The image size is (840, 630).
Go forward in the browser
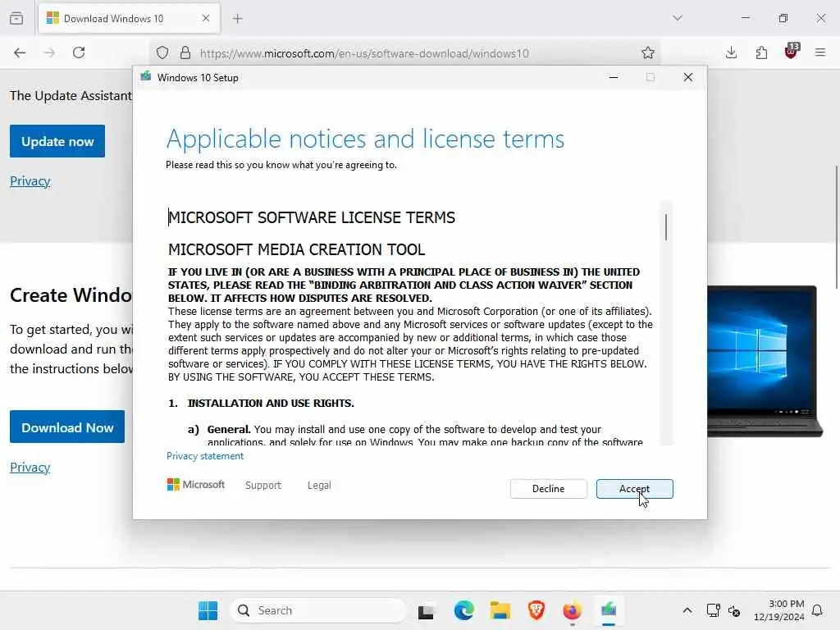click(x=49, y=52)
